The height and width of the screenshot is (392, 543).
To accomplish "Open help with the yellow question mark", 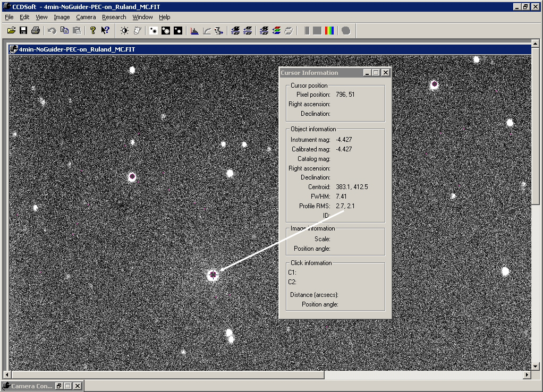I will [92, 30].
